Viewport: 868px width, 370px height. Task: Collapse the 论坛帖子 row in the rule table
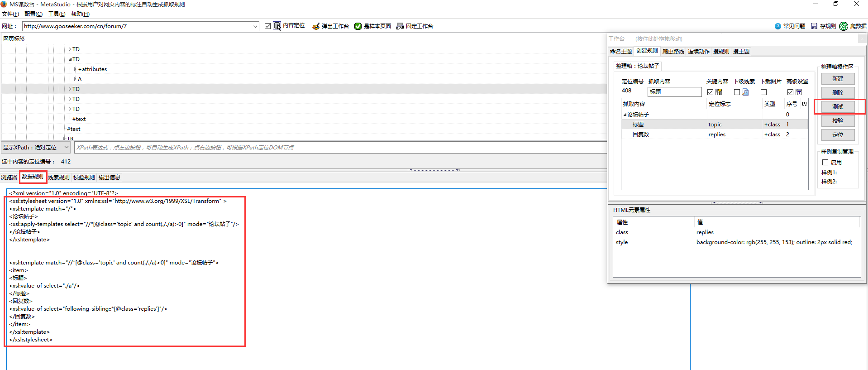tap(625, 115)
